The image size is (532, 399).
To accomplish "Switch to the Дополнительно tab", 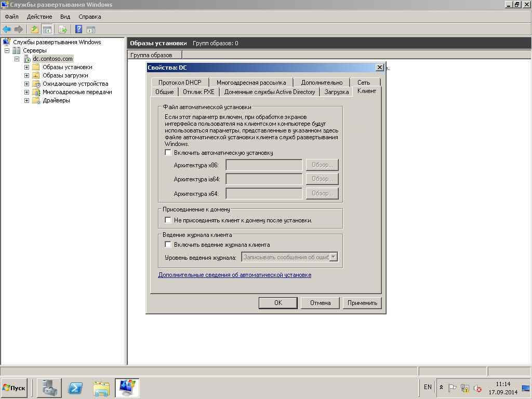I will 322,83.
